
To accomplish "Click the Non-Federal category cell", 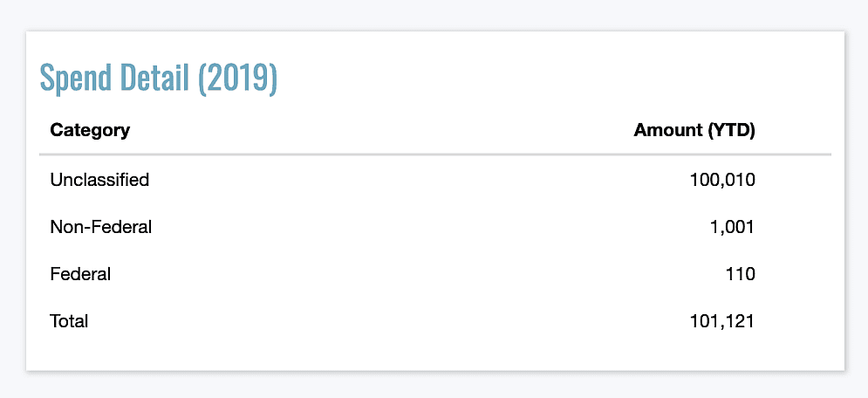I will click(100, 227).
